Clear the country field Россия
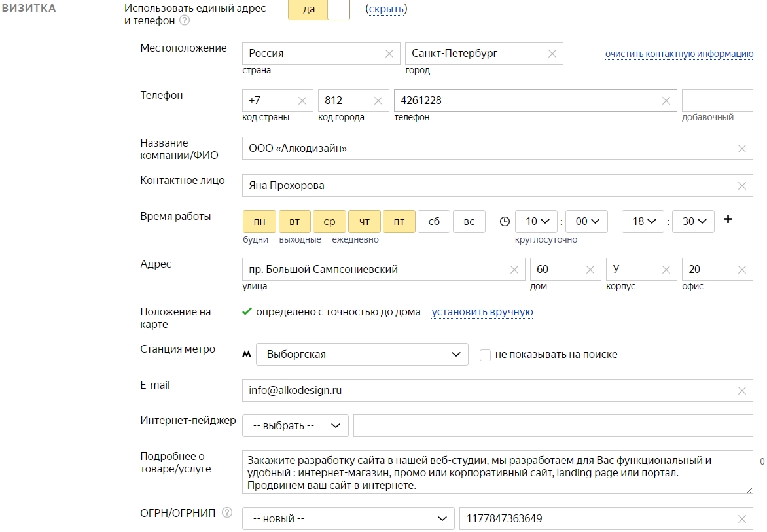Image resolution: width=767 pixels, height=532 pixels. 389,54
